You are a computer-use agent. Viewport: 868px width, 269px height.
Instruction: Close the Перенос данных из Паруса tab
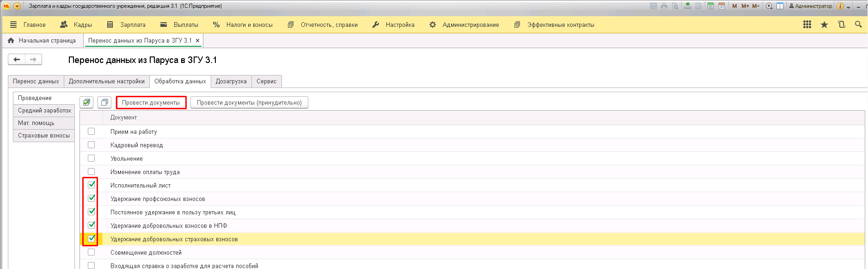coord(197,41)
